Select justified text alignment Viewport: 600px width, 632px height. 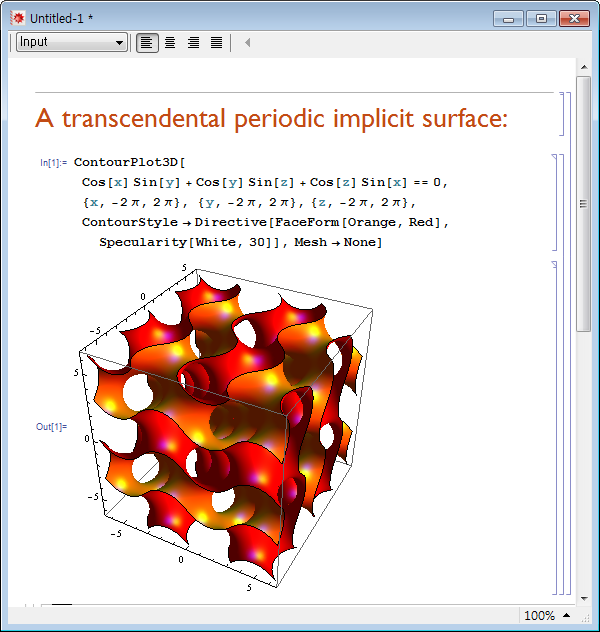point(216,42)
